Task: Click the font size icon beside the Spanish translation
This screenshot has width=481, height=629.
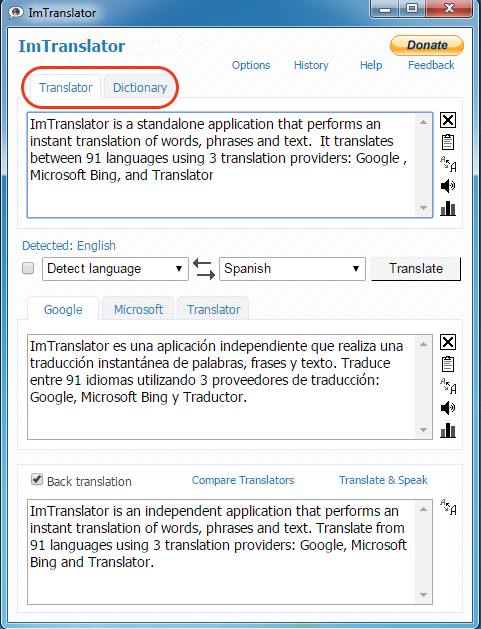Action: (448, 386)
